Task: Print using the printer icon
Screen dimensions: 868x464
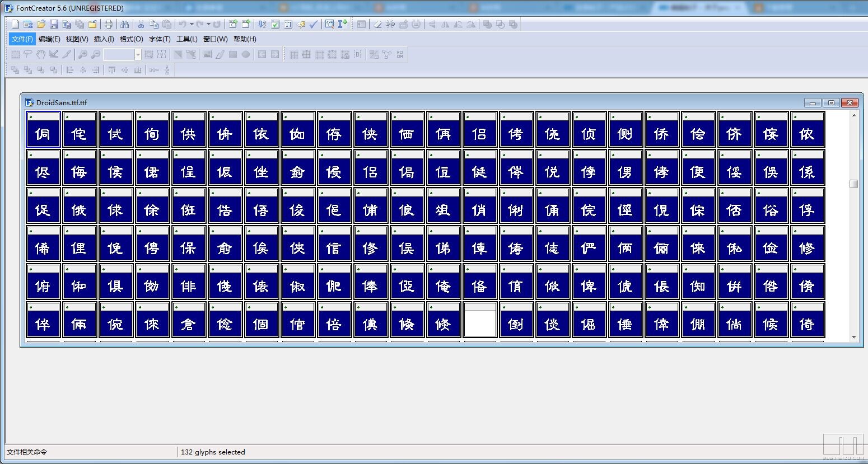Action: pos(108,24)
